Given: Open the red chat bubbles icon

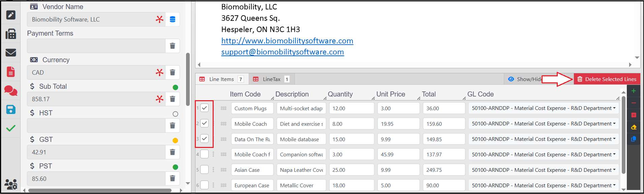Looking at the screenshot, I should [x=11, y=90].
